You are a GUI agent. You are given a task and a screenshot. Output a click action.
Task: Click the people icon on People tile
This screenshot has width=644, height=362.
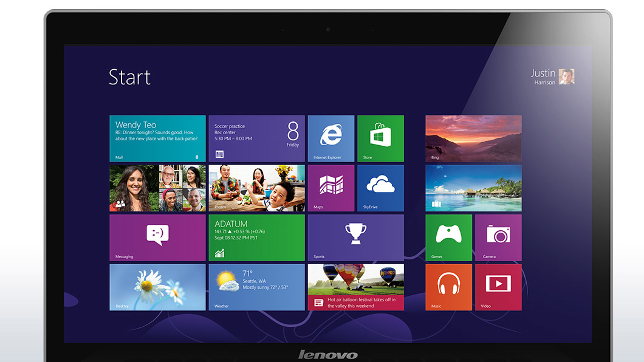click(x=120, y=203)
